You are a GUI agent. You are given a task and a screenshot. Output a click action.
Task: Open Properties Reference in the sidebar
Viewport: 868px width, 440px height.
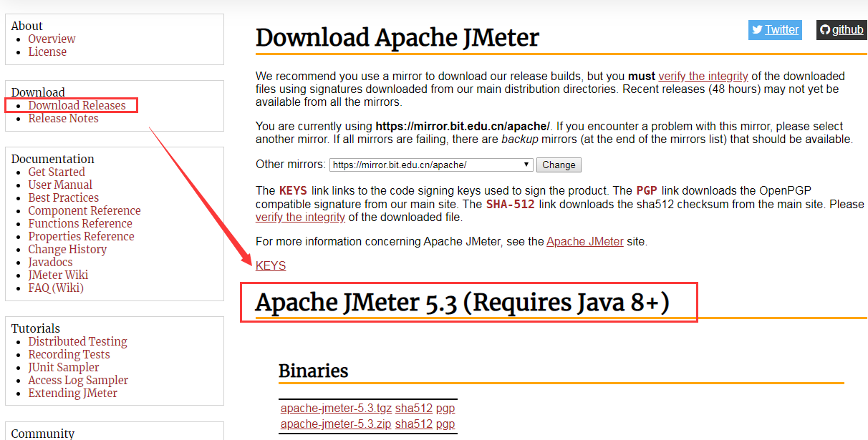[81, 236]
